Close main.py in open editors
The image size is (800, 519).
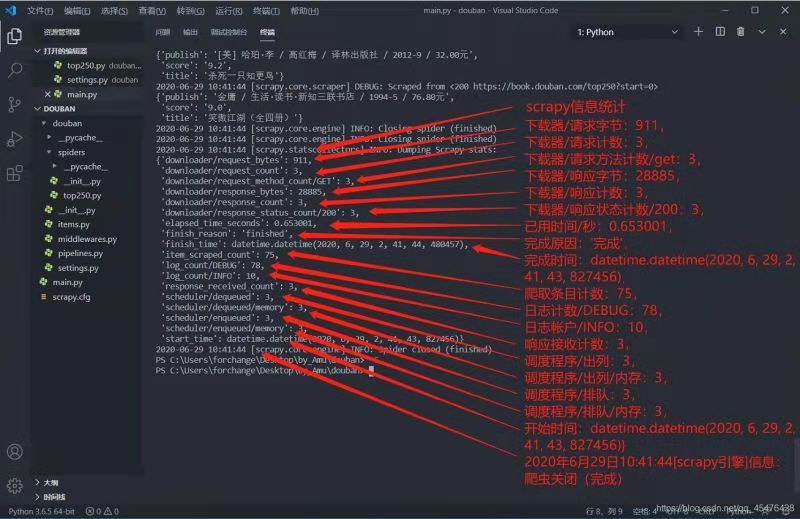coord(47,94)
